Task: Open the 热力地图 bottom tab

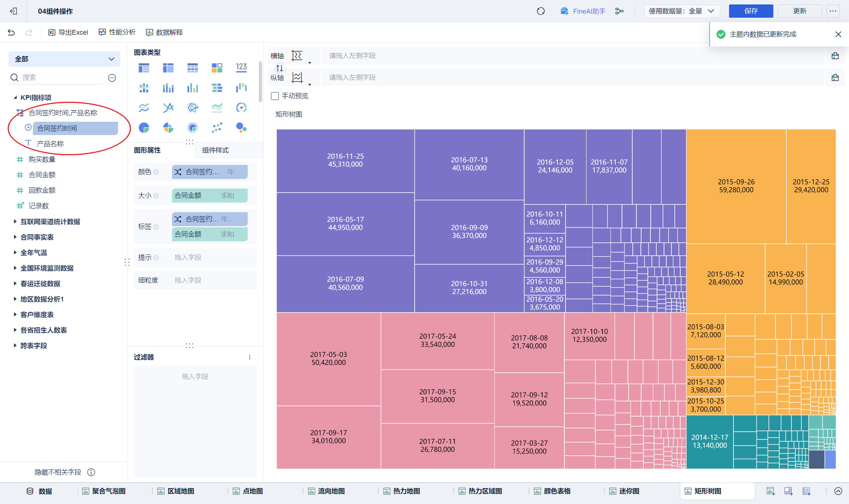Action: 406,491
